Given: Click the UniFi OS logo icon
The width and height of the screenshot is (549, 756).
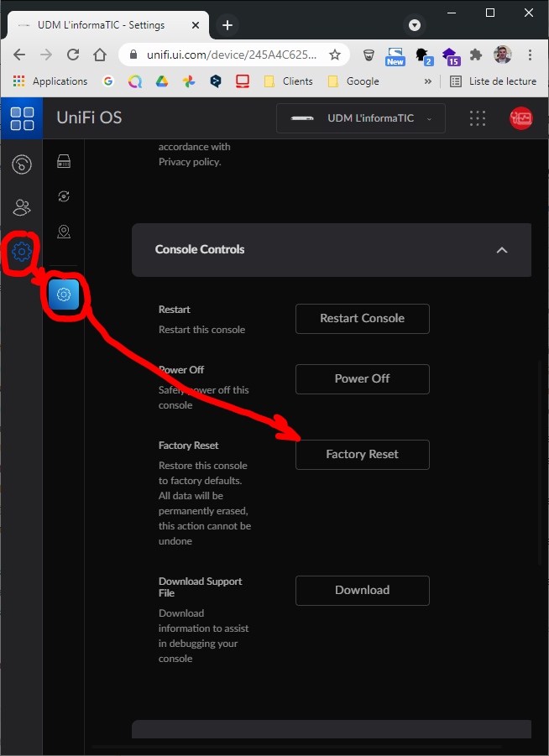Looking at the screenshot, I should coord(22,118).
